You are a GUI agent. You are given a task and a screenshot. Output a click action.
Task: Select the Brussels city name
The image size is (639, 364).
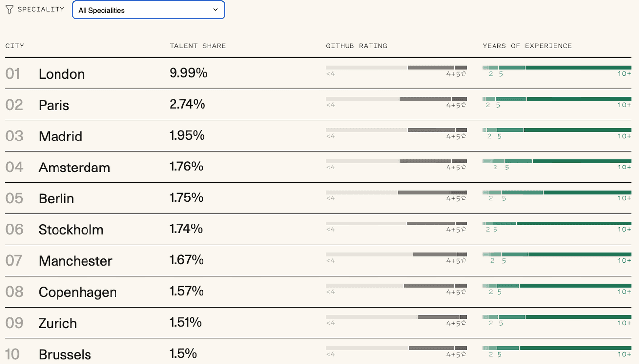click(x=65, y=355)
